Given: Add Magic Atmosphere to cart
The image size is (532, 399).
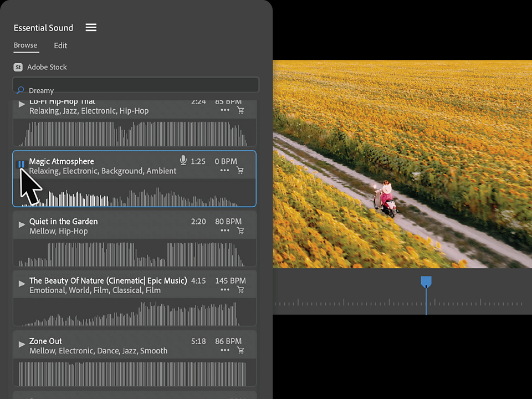Looking at the screenshot, I should [241, 170].
